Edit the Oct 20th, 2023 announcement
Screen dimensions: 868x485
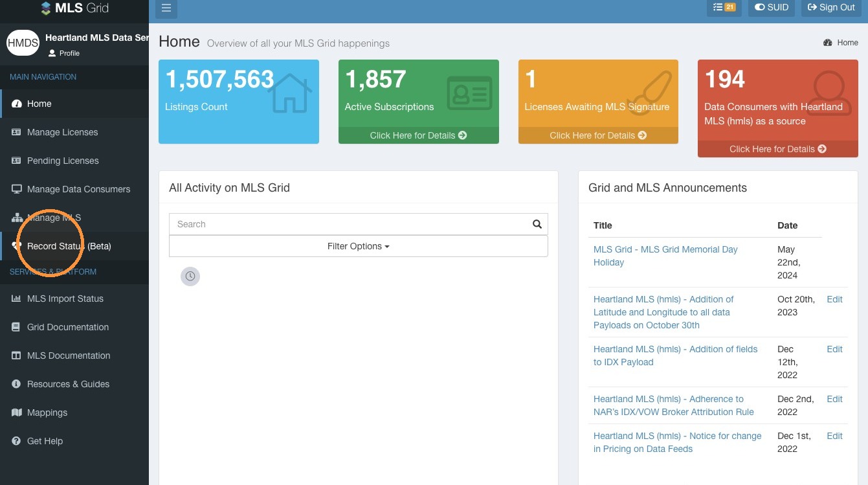[835, 299]
